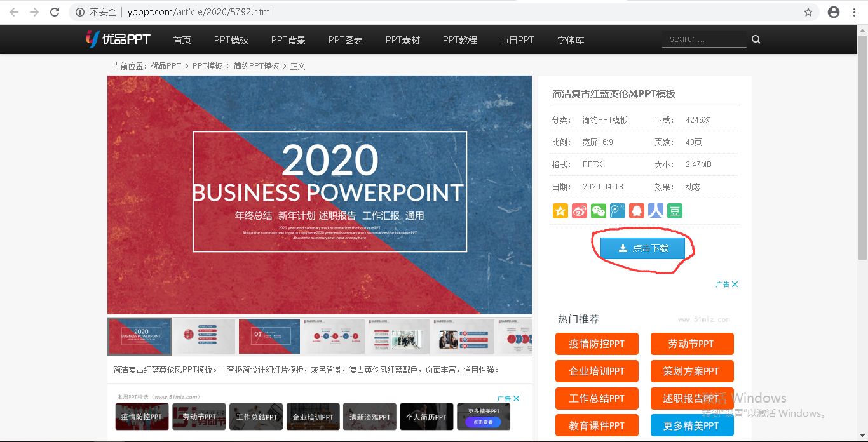Share to Qzone via yellow star icon

pos(560,211)
